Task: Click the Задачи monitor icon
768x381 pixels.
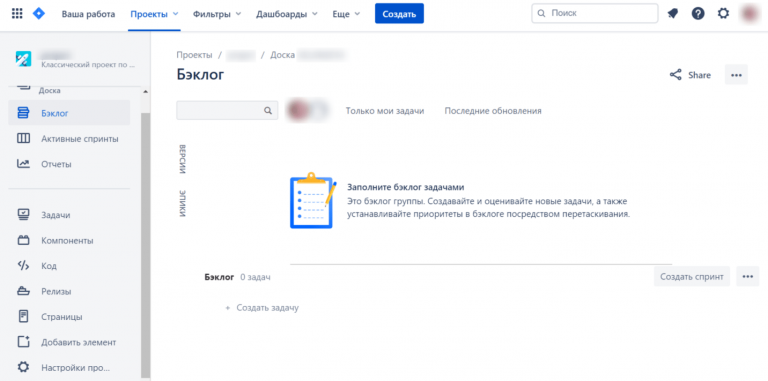Action: click(x=24, y=215)
